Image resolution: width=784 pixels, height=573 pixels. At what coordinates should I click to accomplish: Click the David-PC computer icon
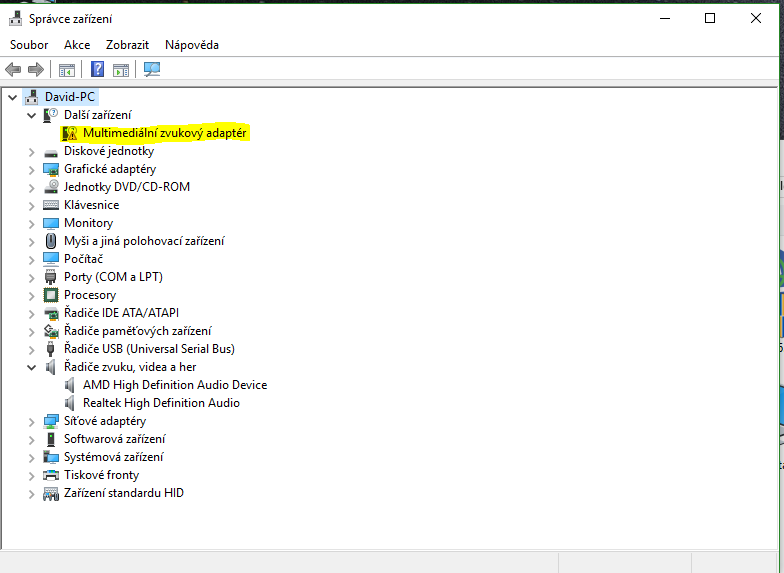(x=32, y=97)
